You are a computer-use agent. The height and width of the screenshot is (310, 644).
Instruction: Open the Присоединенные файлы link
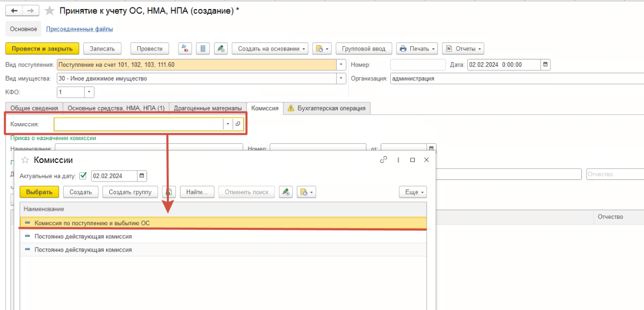[80, 29]
